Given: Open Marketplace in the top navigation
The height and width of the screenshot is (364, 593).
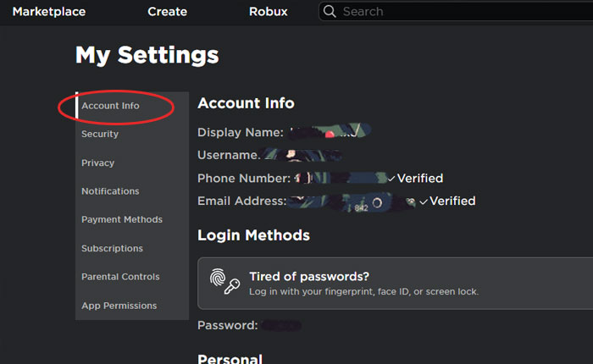Looking at the screenshot, I should (x=51, y=12).
